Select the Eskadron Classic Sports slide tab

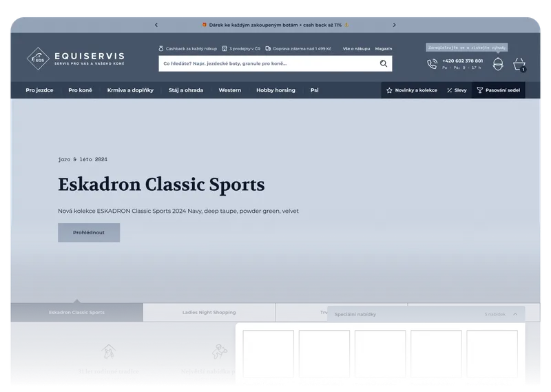pos(76,312)
